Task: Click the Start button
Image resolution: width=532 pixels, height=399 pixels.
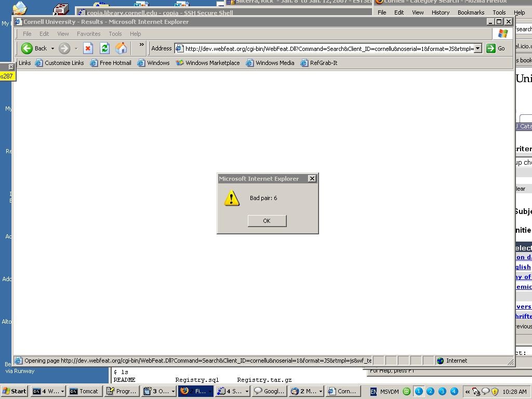Action: point(14,391)
